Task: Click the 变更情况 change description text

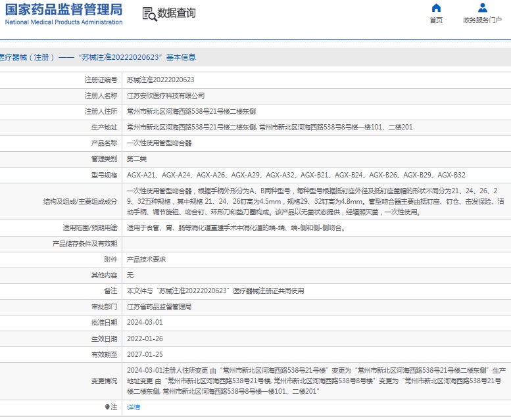Action: point(316,381)
